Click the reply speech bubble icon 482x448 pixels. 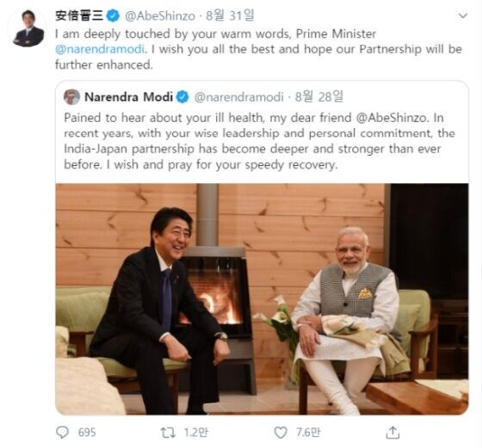tap(62, 432)
